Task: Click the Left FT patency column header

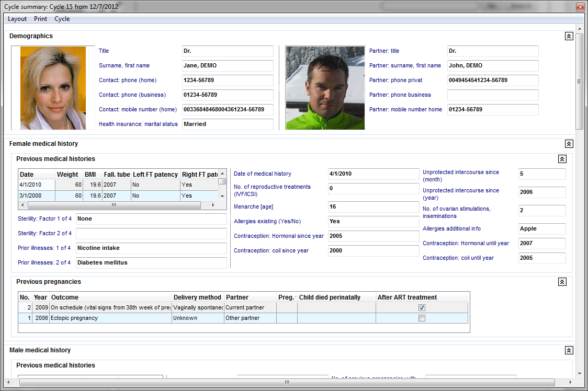Action: [x=155, y=174]
